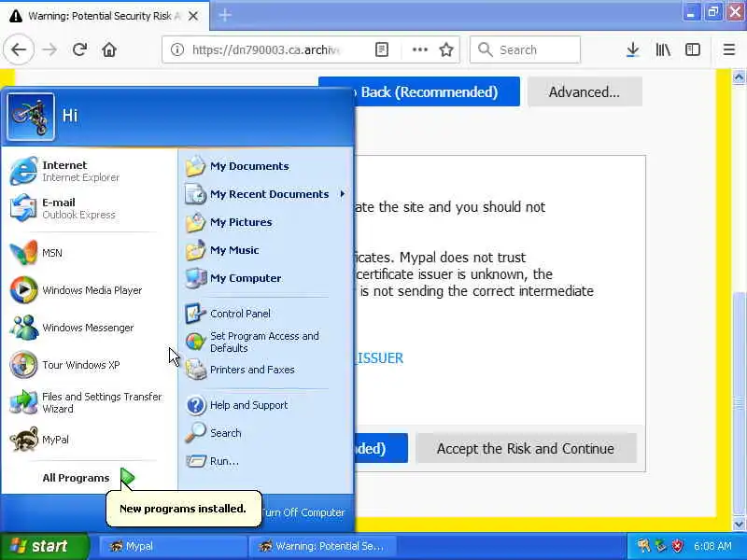
Task: Open Outlook Express E-mail entry
Action: (89, 208)
